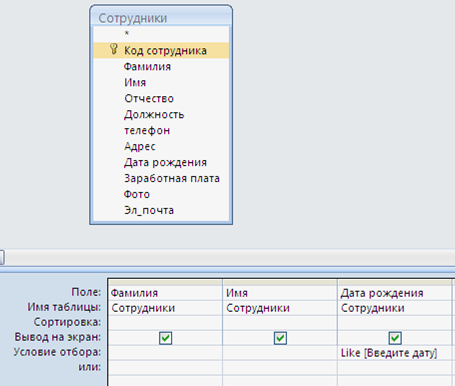Select Дата рождения column via its selector bar

click(395, 282)
